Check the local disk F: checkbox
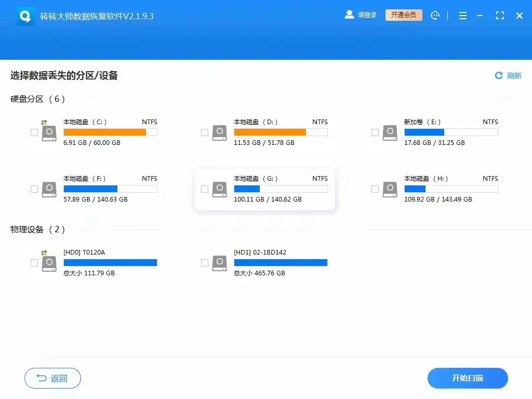Screen dimensions: 532x399 pos(34,189)
